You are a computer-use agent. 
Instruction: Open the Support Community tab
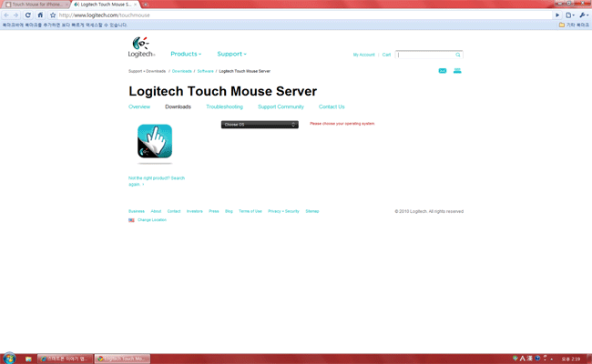click(281, 106)
